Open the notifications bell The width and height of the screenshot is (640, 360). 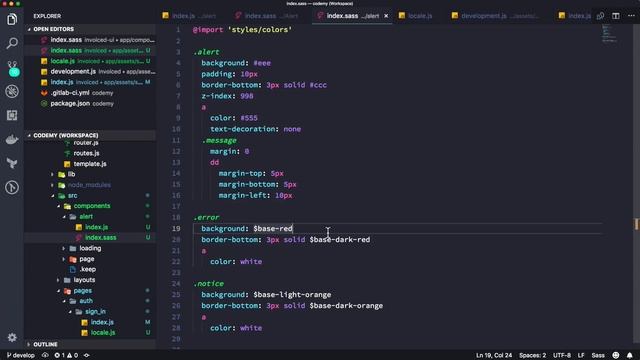click(x=629, y=355)
